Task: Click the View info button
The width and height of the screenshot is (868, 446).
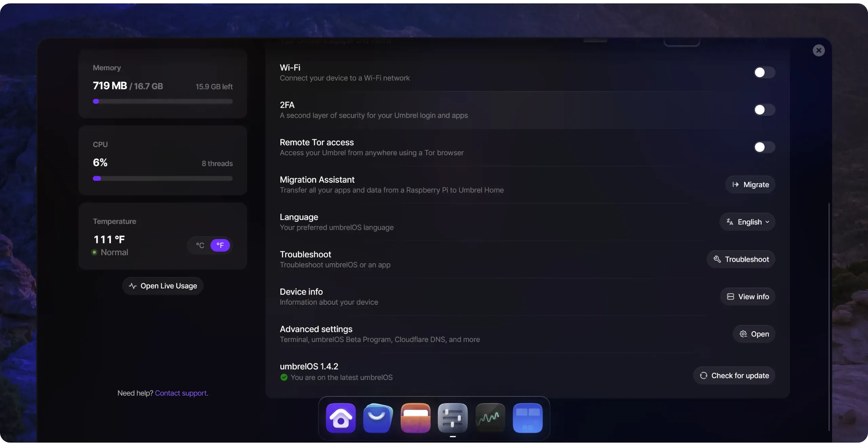Action: click(748, 297)
